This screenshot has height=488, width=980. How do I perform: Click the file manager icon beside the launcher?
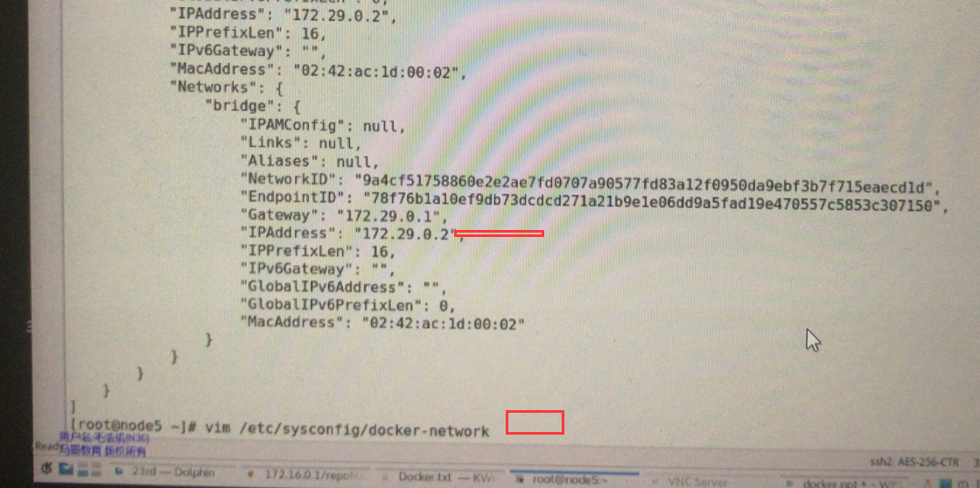click(66, 469)
